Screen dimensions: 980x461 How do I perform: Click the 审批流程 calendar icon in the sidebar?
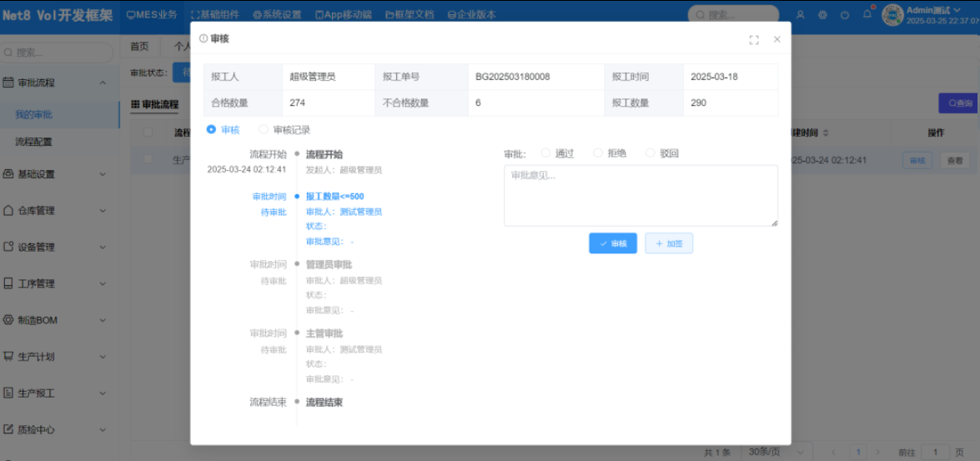pos(8,83)
